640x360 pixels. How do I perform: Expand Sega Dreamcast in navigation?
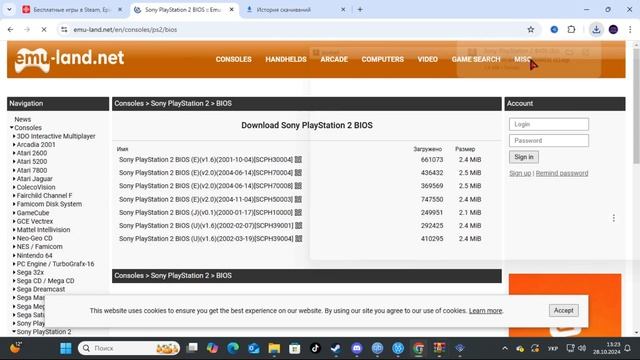click(x=14, y=289)
